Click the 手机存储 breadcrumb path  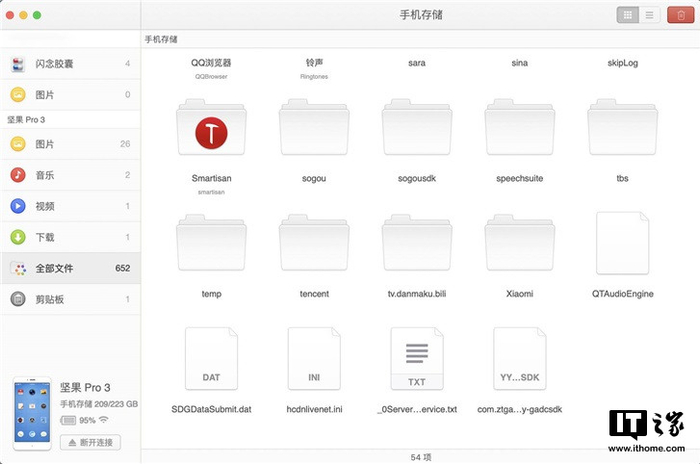pyautogui.click(x=161, y=39)
